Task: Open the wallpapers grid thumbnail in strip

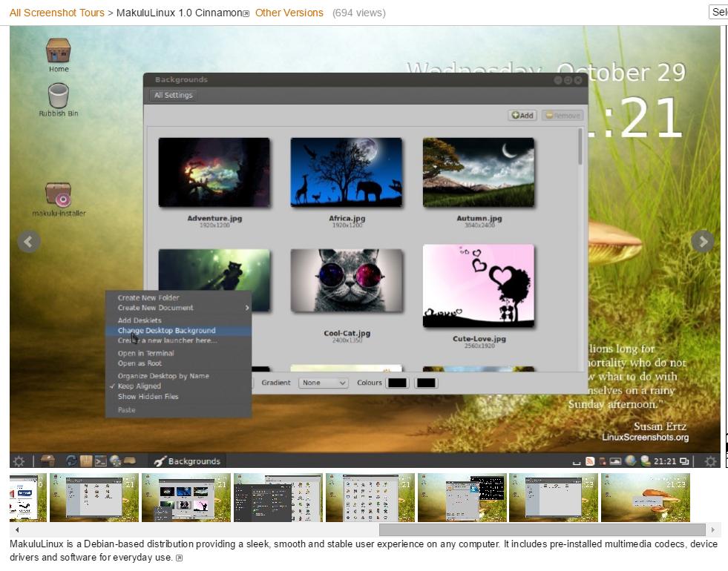Action: pyautogui.click(x=186, y=498)
